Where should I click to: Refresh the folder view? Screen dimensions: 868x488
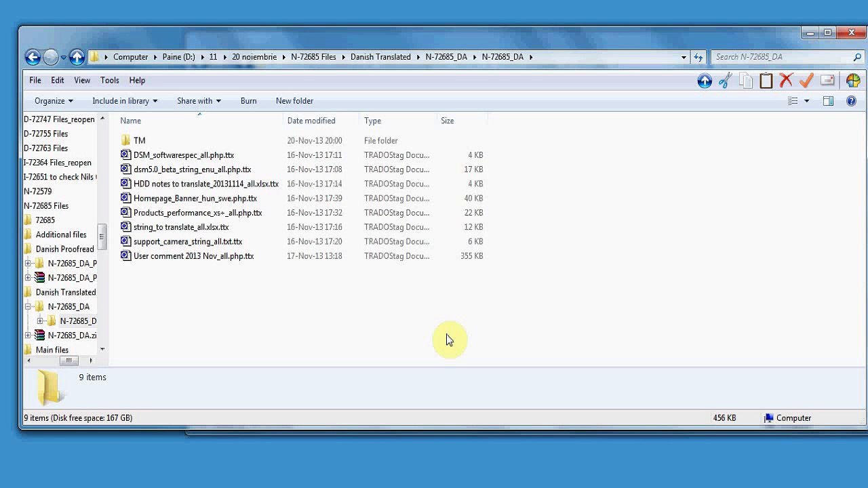tap(698, 57)
